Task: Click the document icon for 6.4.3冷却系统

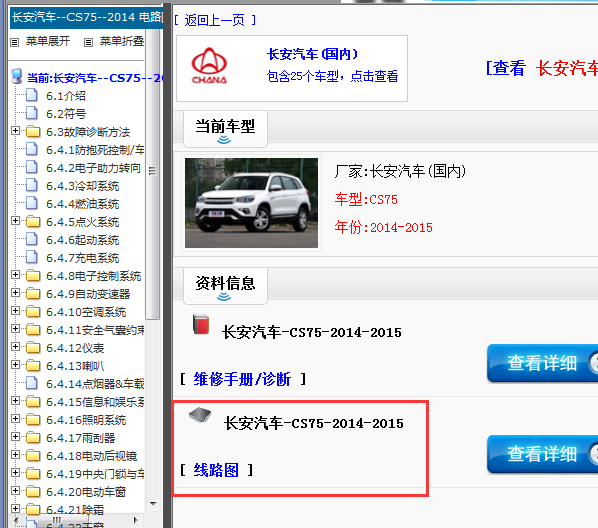Action: coord(32,185)
